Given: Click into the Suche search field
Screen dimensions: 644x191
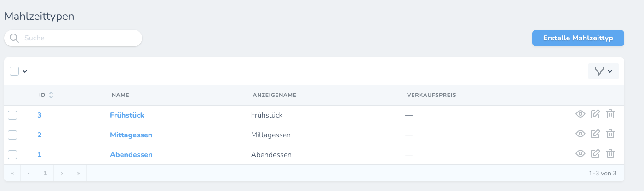Looking at the screenshot, I should (78, 38).
